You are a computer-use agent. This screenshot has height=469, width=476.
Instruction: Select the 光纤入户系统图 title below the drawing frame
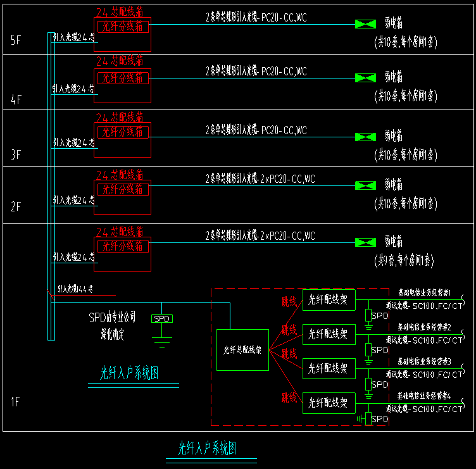(x=207, y=448)
